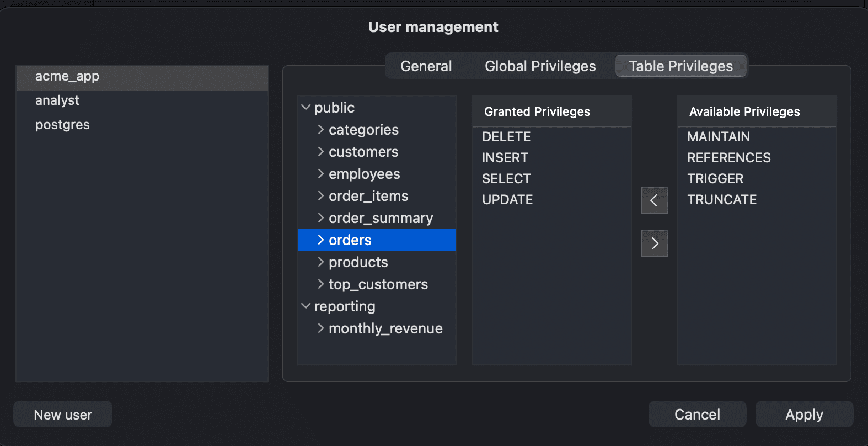Viewport: 868px width, 446px height.
Task: Create a New user
Action: (63, 415)
